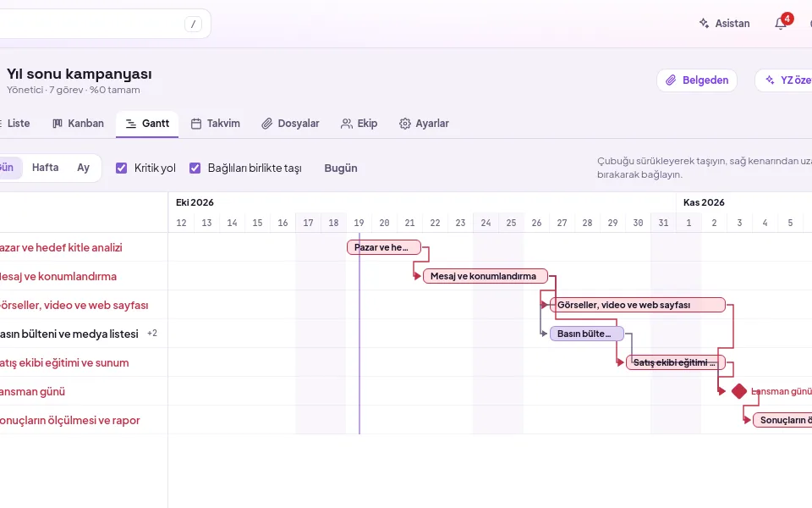Image resolution: width=812 pixels, height=508 pixels.
Task: Click the YZ özeti button
Action: (783, 80)
